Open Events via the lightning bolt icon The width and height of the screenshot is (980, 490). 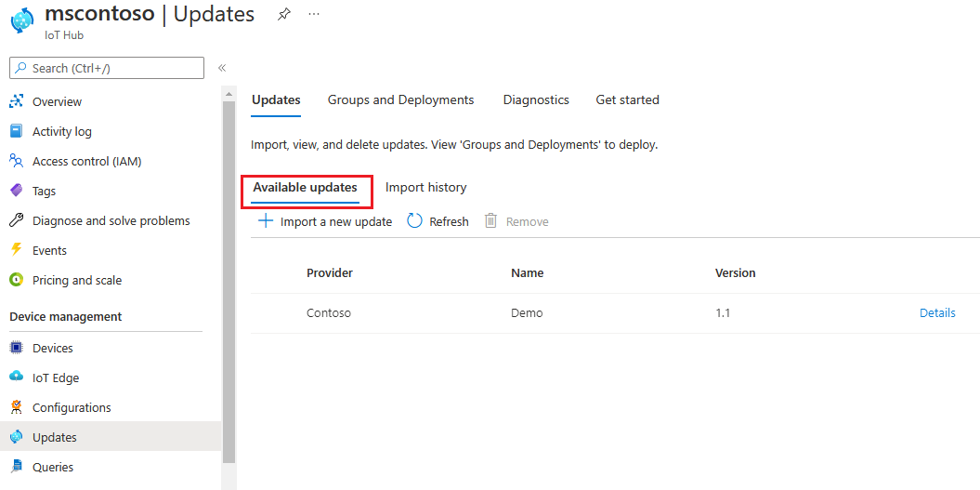[16, 250]
